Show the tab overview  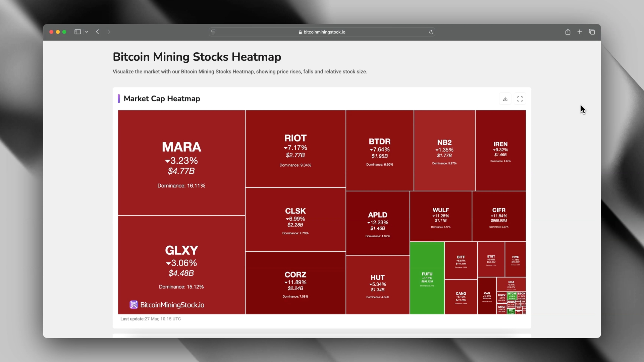(592, 32)
